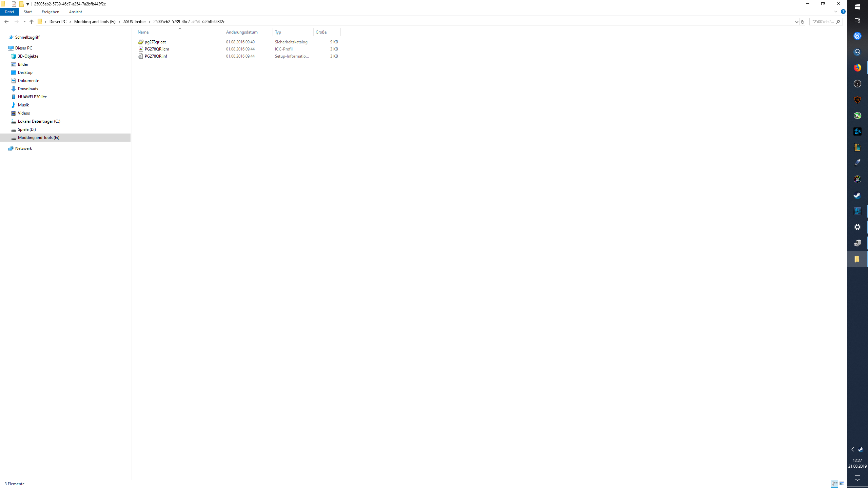Click ASUS Treiber in the breadcrumb path
The width and height of the screenshot is (868, 488).
(134, 22)
